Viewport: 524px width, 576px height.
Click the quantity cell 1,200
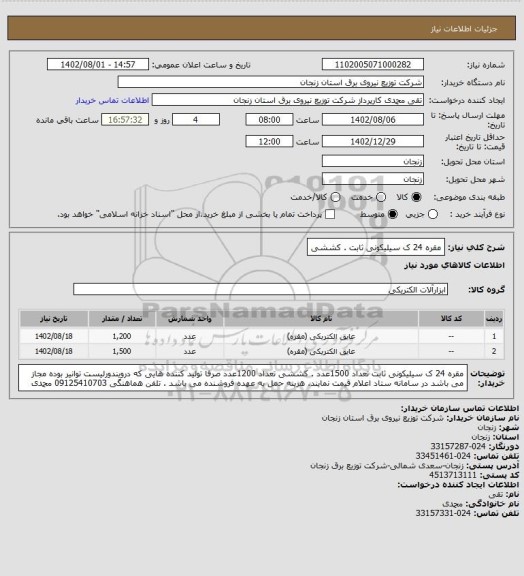[122, 336]
